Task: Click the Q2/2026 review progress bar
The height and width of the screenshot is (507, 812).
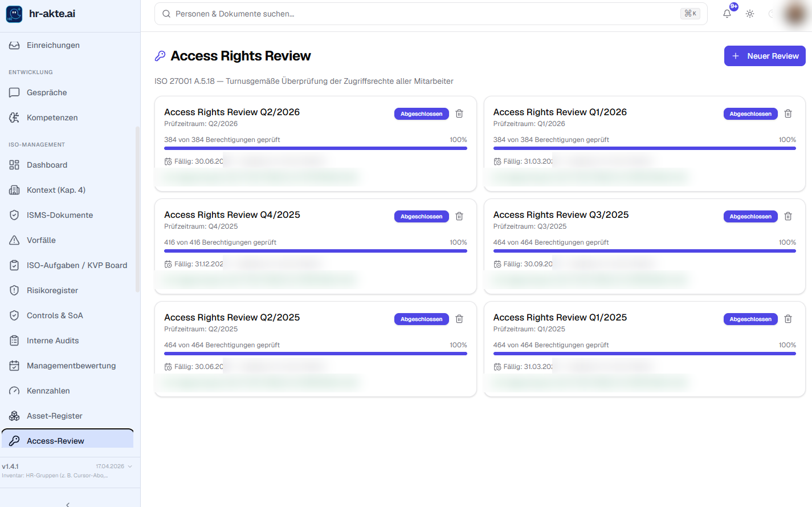Action: coord(316,148)
